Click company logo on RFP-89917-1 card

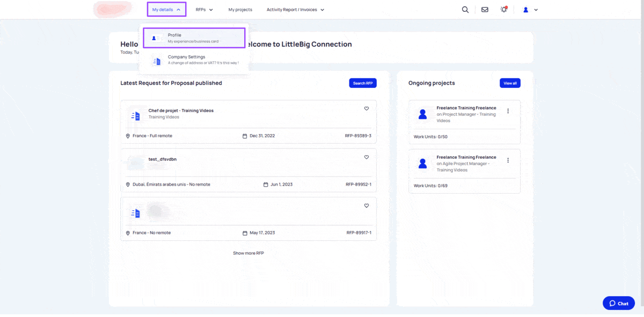[x=135, y=213]
